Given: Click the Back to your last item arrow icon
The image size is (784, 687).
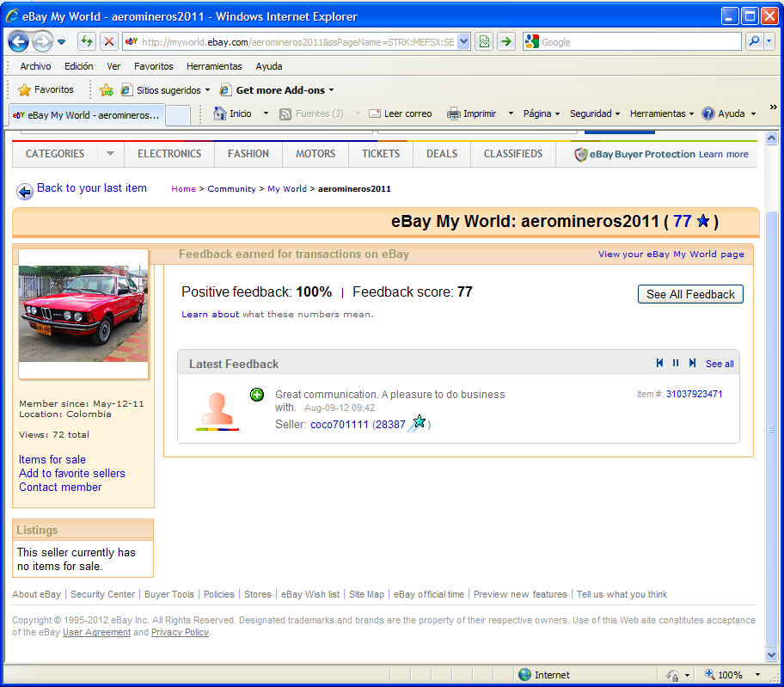Looking at the screenshot, I should click(24, 191).
